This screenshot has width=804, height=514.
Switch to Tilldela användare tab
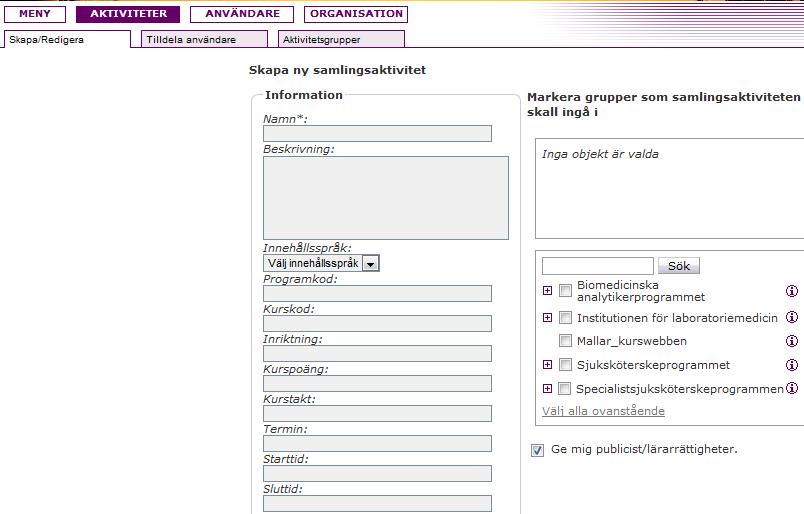pyautogui.click(x=205, y=39)
